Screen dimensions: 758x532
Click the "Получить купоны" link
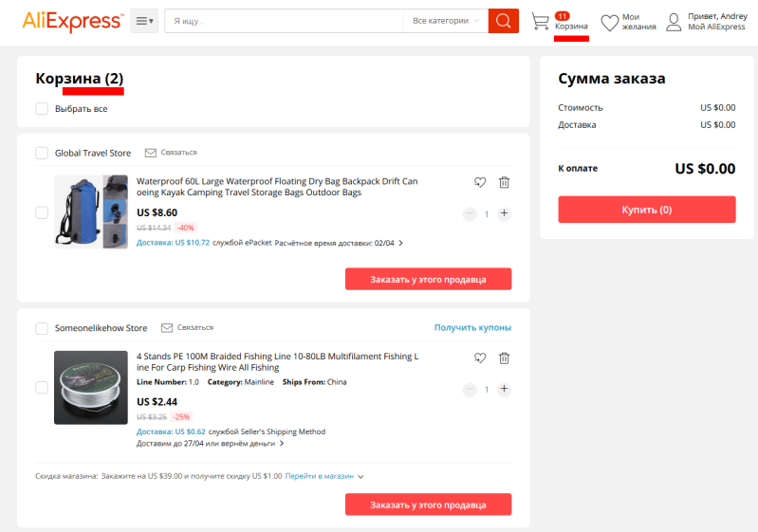tap(472, 328)
